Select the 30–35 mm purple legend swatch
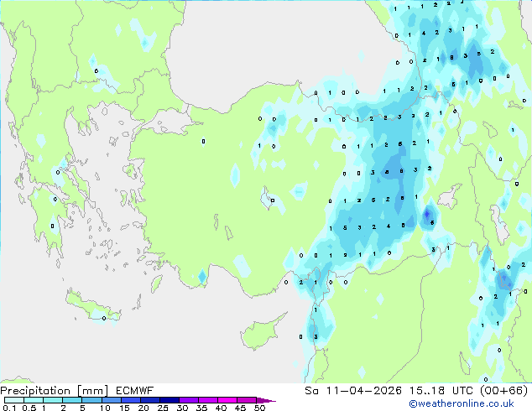This screenshot has width=532, height=411. tap(188, 400)
